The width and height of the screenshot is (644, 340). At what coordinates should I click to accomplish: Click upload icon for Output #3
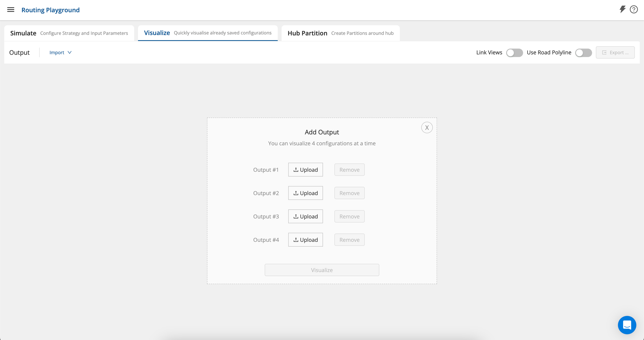(296, 216)
